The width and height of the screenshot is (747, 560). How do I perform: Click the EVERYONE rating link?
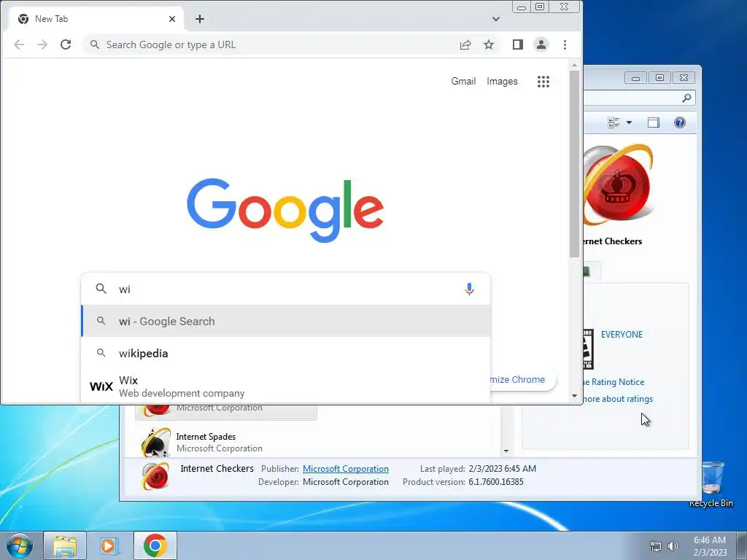click(622, 335)
